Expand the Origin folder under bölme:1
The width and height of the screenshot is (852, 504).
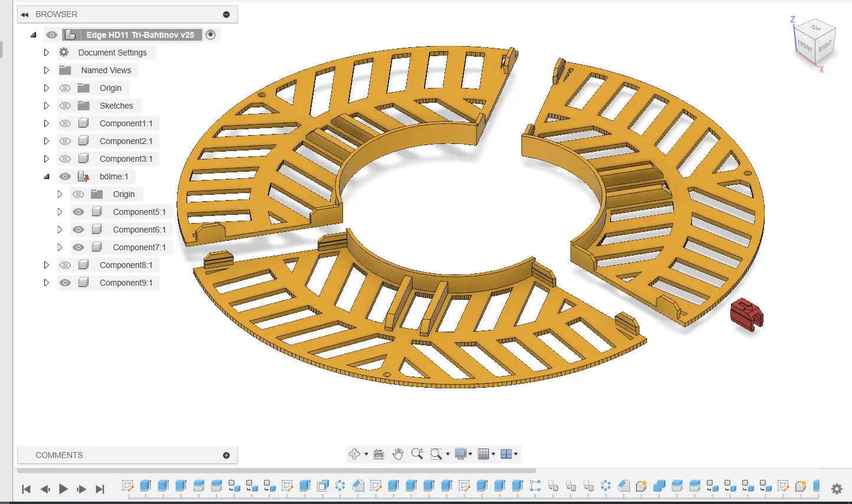(x=60, y=194)
